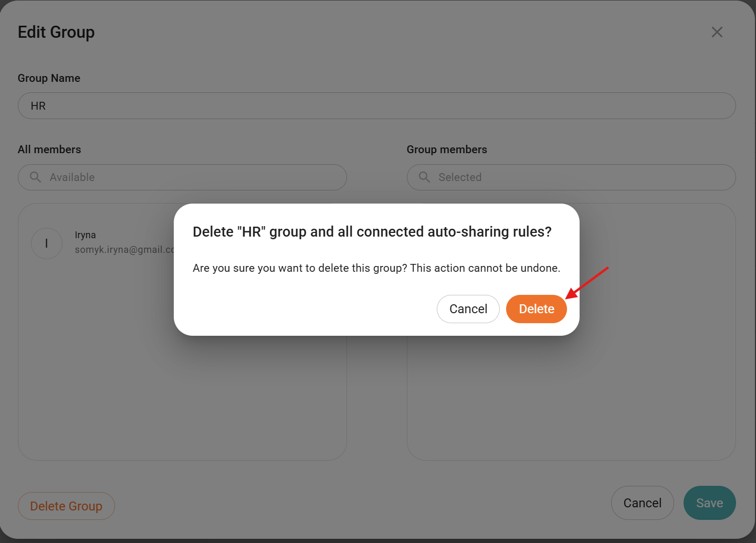The height and width of the screenshot is (543, 756).
Task: Click the Edit Group heading
Action: (x=56, y=32)
